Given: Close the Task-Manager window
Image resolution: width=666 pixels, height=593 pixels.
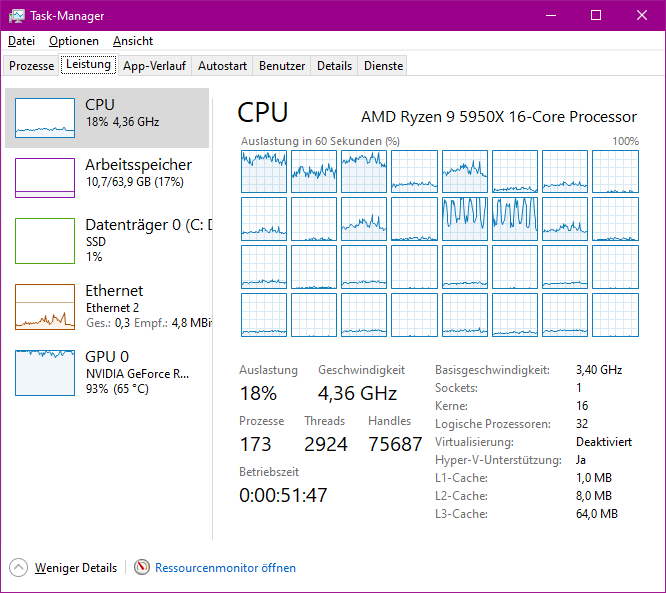Looking at the screenshot, I should 642,16.
